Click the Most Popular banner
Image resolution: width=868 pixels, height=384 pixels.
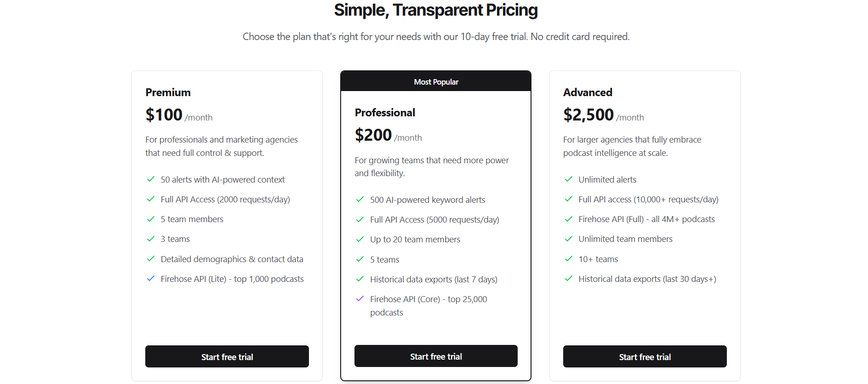pos(435,81)
